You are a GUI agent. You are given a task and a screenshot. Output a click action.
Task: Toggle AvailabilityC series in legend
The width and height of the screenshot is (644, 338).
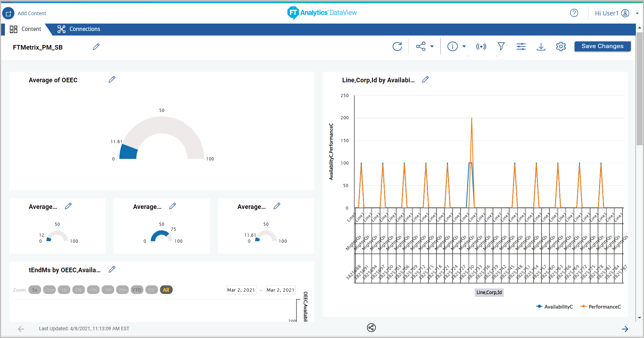tap(554, 307)
